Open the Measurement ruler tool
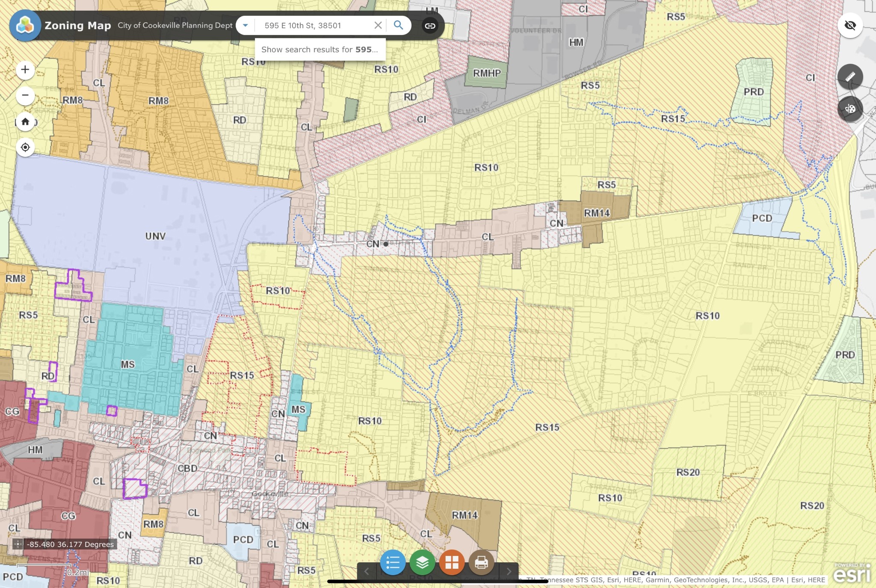Image resolution: width=876 pixels, height=588 pixels. click(850, 77)
